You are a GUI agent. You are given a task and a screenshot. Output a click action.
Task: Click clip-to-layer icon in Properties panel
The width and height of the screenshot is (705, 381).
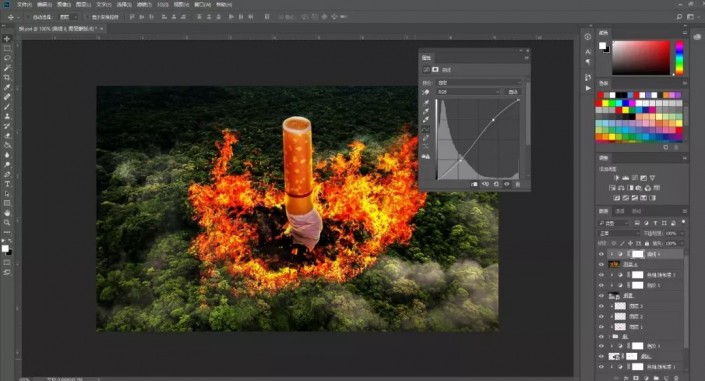click(474, 184)
